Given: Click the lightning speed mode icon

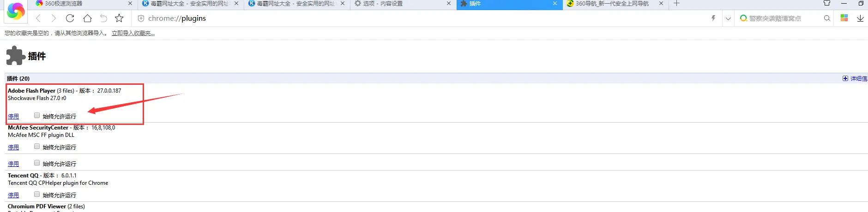Looking at the screenshot, I should (x=713, y=18).
